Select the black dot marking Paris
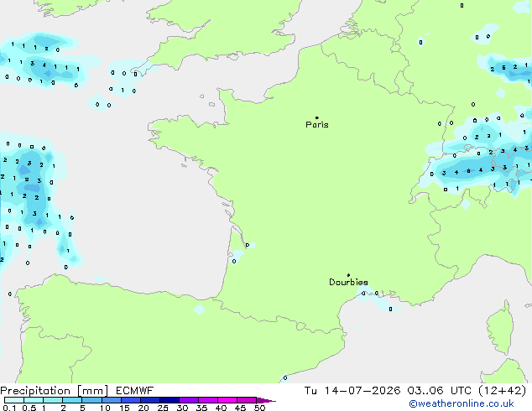Screen dimensions: 532x411 coord(317,117)
